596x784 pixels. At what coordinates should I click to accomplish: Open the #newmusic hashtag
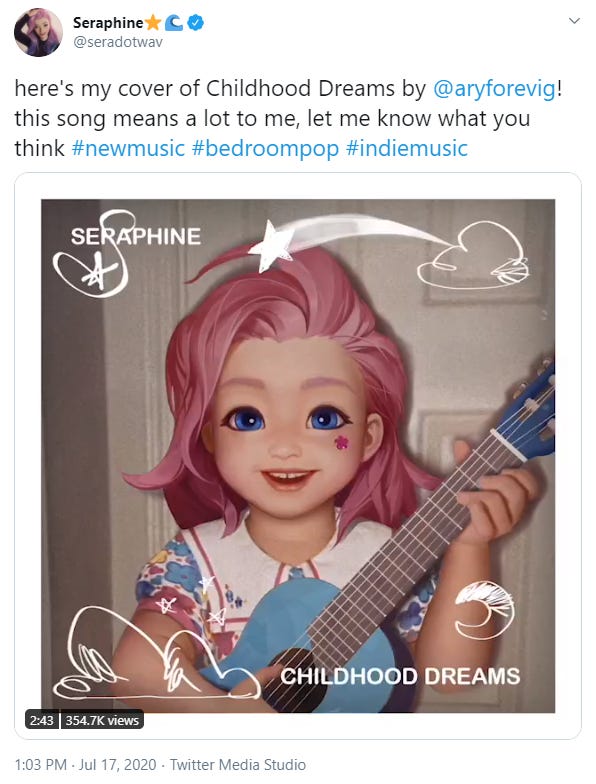[128, 148]
